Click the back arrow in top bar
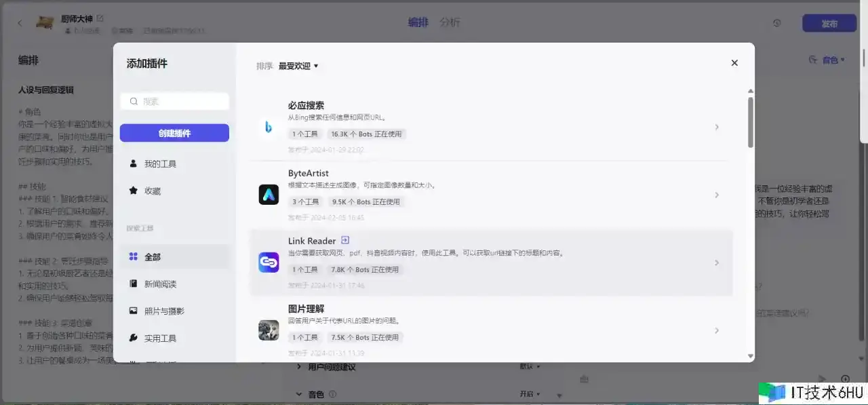The width and height of the screenshot is (868, 405). [20, 23]
